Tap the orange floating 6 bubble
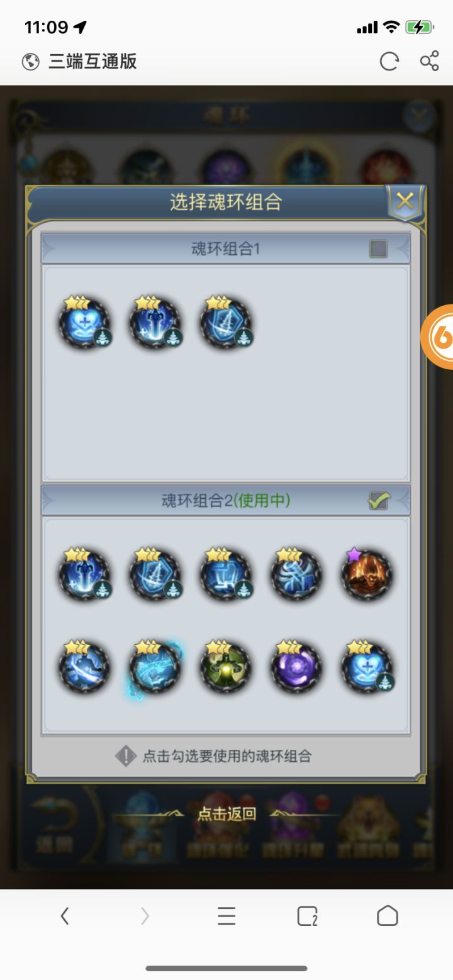This screenshot has height=980, width=453. [438, 337]
